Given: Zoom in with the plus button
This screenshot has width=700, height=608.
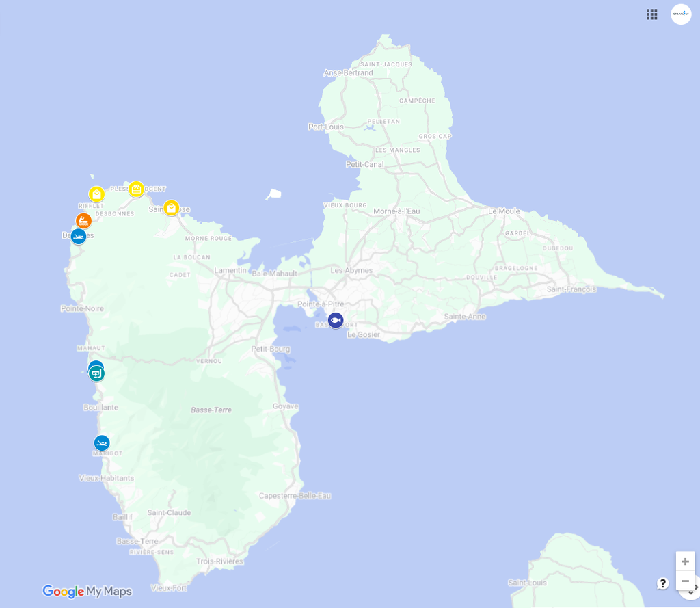Looking at the screenshot, I should [685, 561].
